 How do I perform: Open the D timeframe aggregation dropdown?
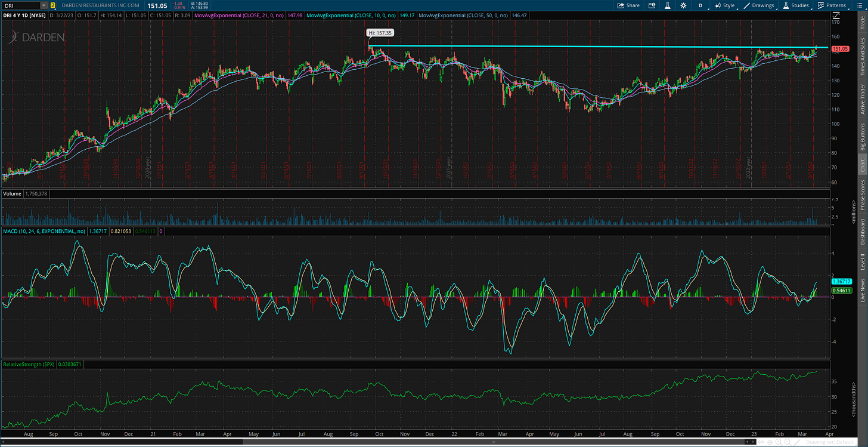[700, 5]
